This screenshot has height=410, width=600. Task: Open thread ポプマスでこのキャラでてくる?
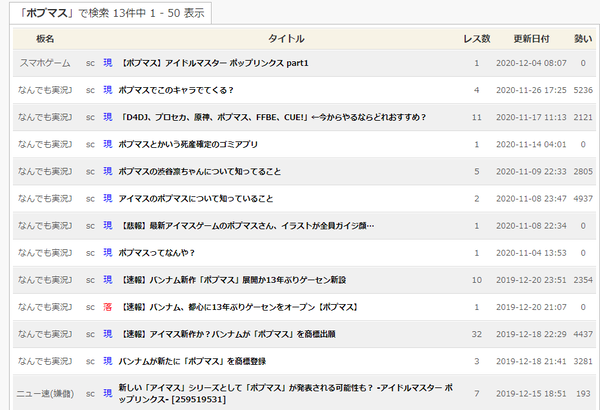(176, 90)
